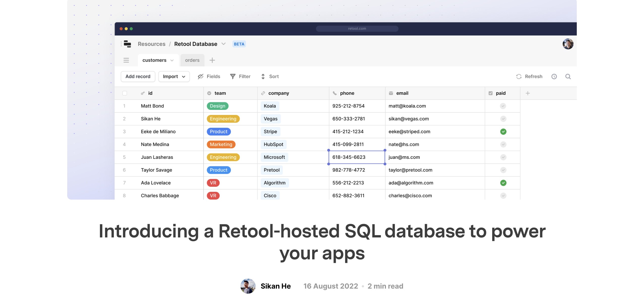Toggle paid for Nate Medina row
This screenshot has height=308, width=644.
[x=503, y=144]
